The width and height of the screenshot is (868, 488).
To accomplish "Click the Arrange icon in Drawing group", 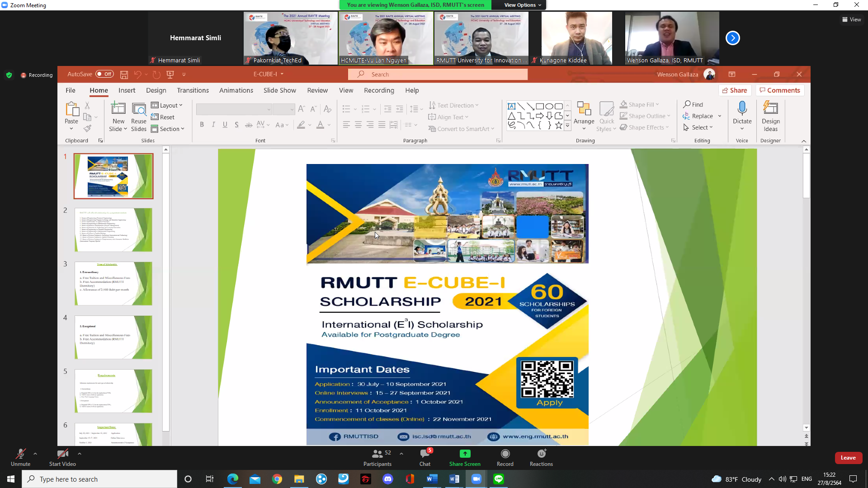I will tap(584, 109).
